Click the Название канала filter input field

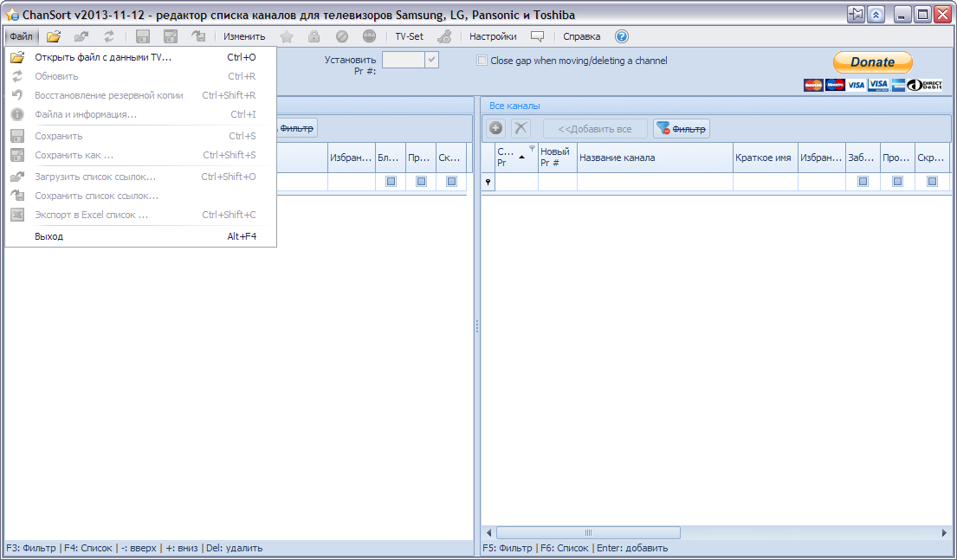(654, 182)
